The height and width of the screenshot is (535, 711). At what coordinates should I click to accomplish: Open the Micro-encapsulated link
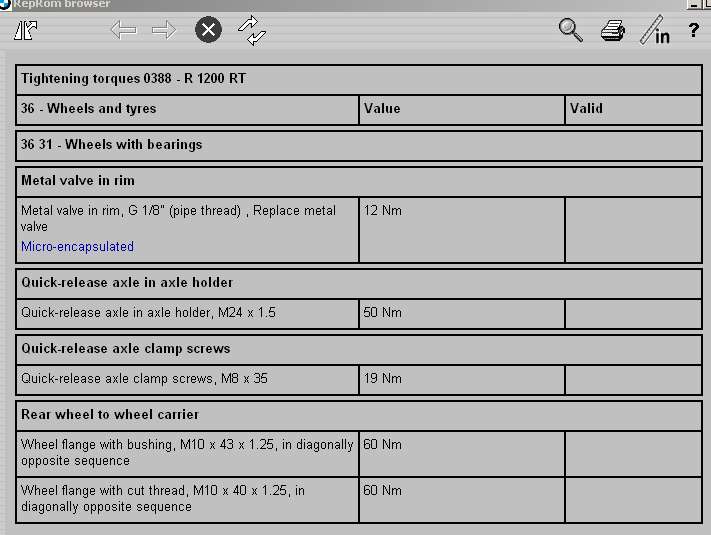78,246
